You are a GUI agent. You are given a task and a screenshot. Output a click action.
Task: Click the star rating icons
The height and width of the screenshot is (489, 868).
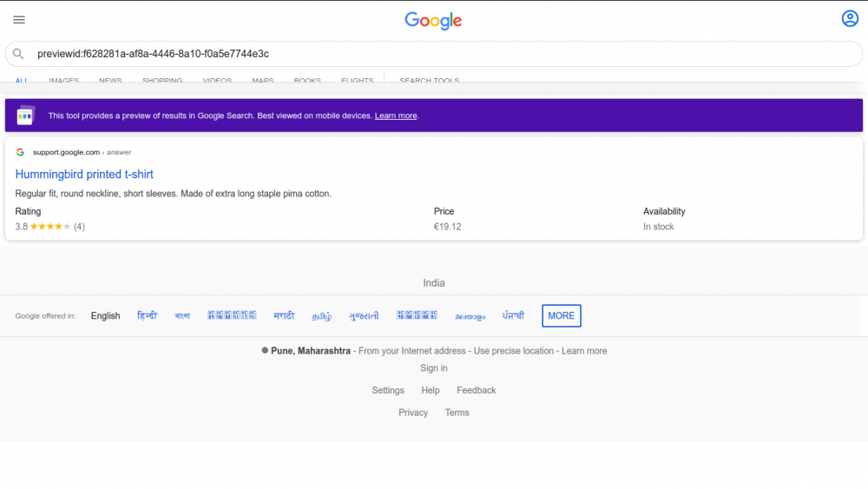[50, 227]
